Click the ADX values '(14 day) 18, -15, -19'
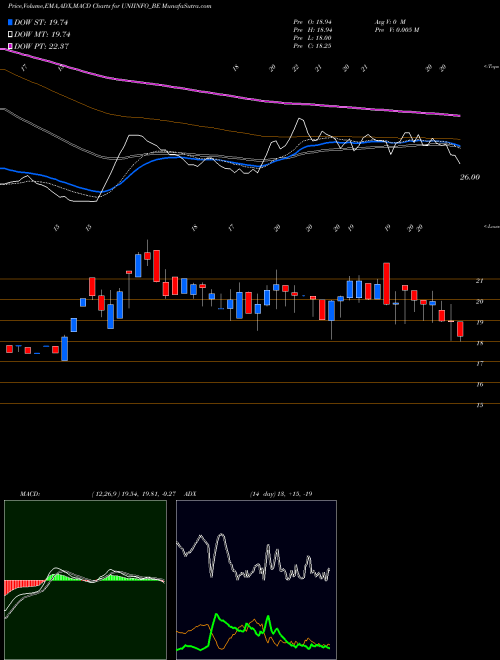 point(281,494)
